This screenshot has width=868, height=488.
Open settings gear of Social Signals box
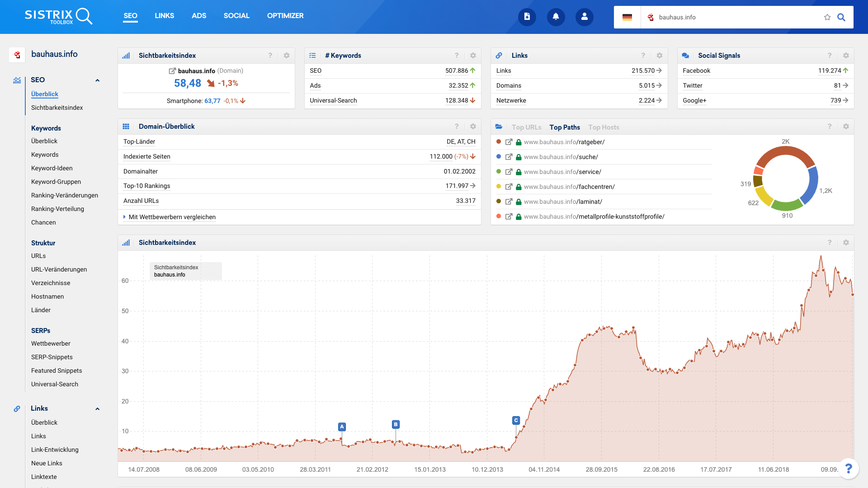pos(846,56)
